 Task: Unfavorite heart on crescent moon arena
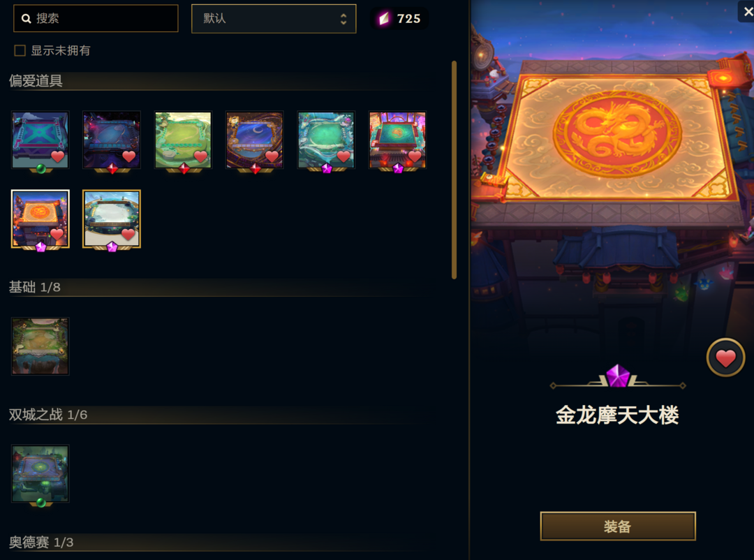(272, 156)
